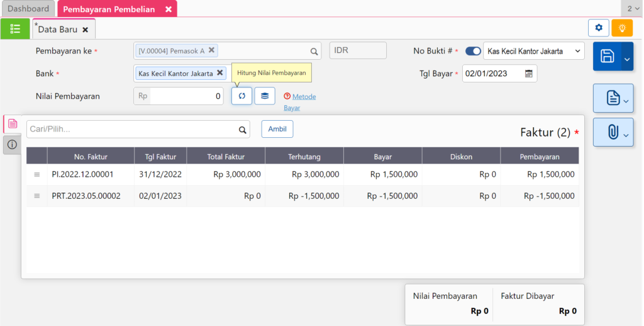Remove Kas Kecil Kantor Jakarta bank tag
Image resolution: width=644 pixels, height=326 pixels.
219,73
